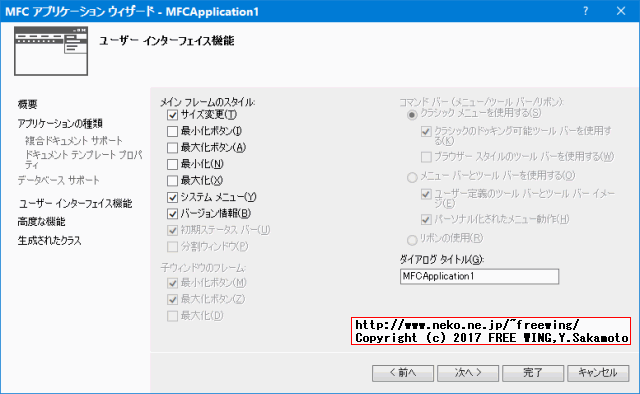Screen dimensions: 640x394
Task: Select クラシック メニューを使用する(S) radio button
Action: pos(412,115)
